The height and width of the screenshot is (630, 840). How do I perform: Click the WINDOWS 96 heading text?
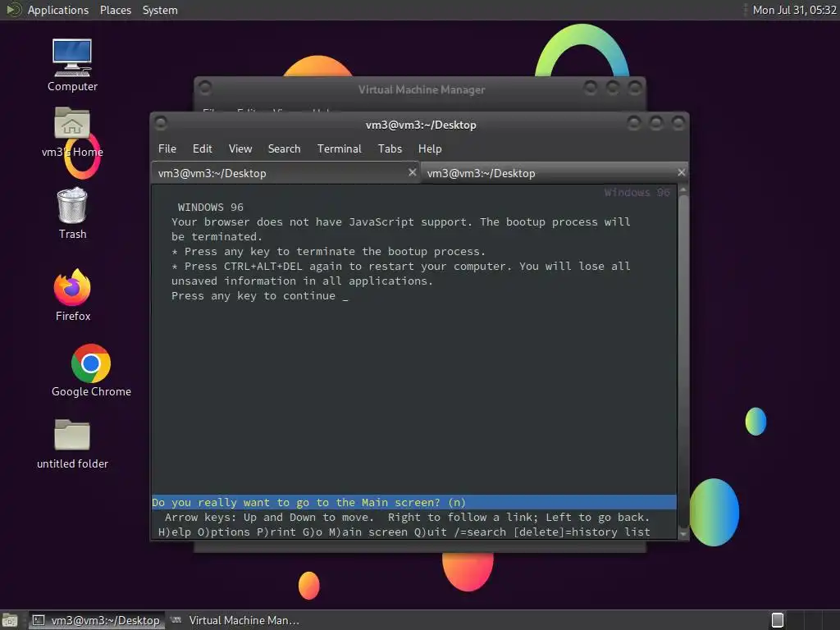tap(211, 208)
